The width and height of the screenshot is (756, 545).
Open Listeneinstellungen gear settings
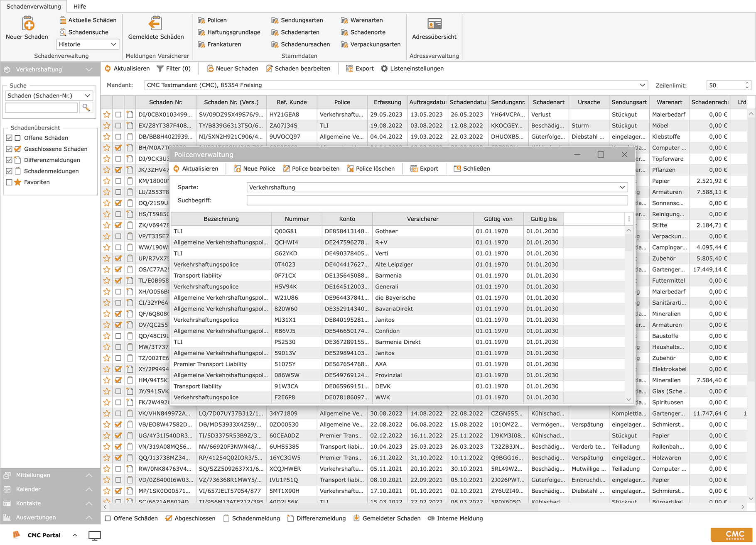[412, 68]
